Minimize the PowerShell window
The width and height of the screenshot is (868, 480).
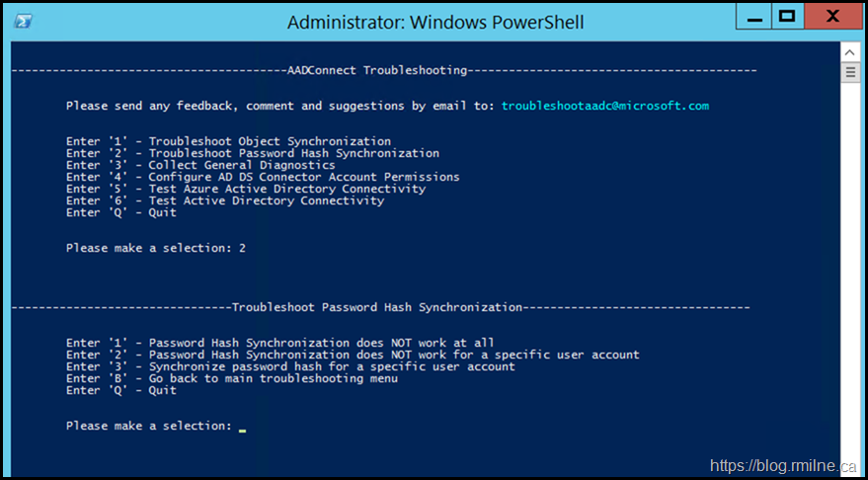752,16
